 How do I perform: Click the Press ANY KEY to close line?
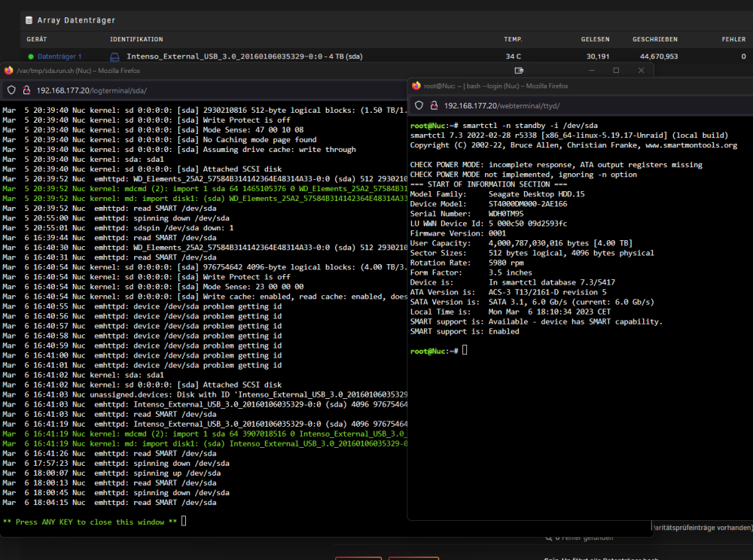click(90, 522)
